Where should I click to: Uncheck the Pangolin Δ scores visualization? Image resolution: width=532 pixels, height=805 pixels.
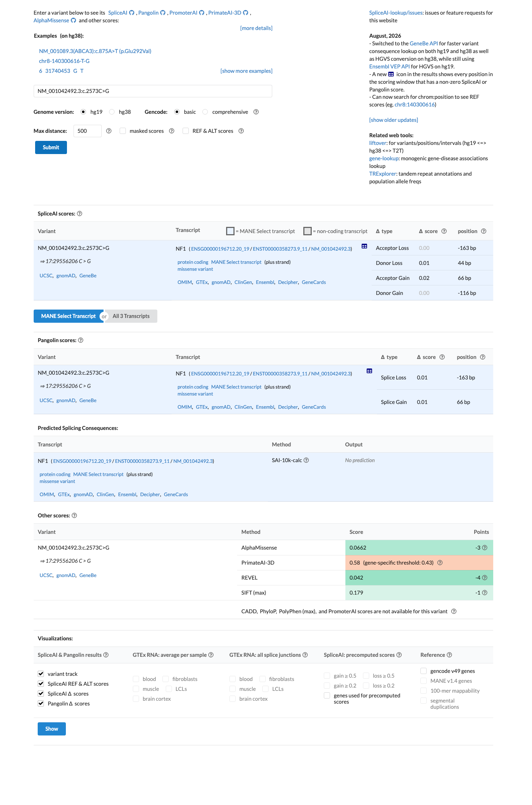41,703
